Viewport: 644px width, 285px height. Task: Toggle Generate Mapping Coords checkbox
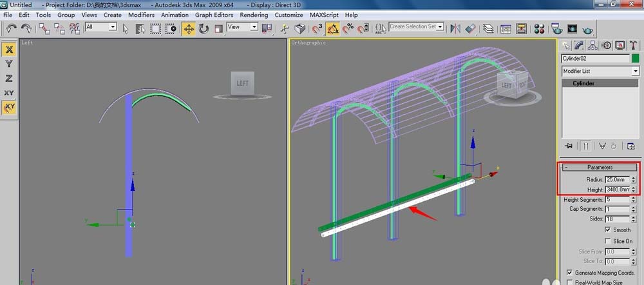tap(570, 272)
